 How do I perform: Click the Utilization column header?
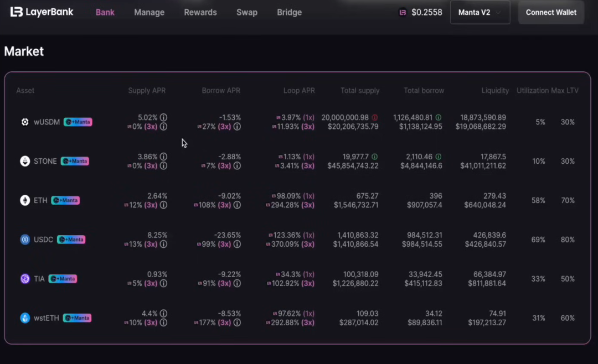tap(532, 91)
